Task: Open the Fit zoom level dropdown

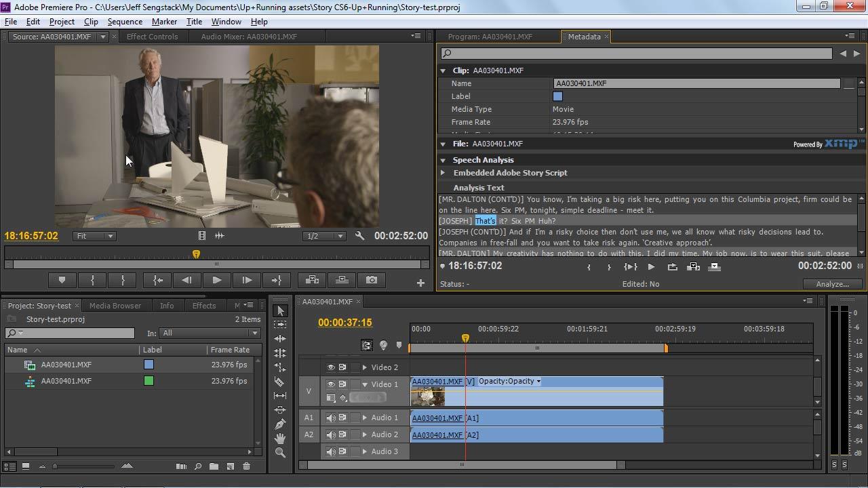Action: coord(94,236)
